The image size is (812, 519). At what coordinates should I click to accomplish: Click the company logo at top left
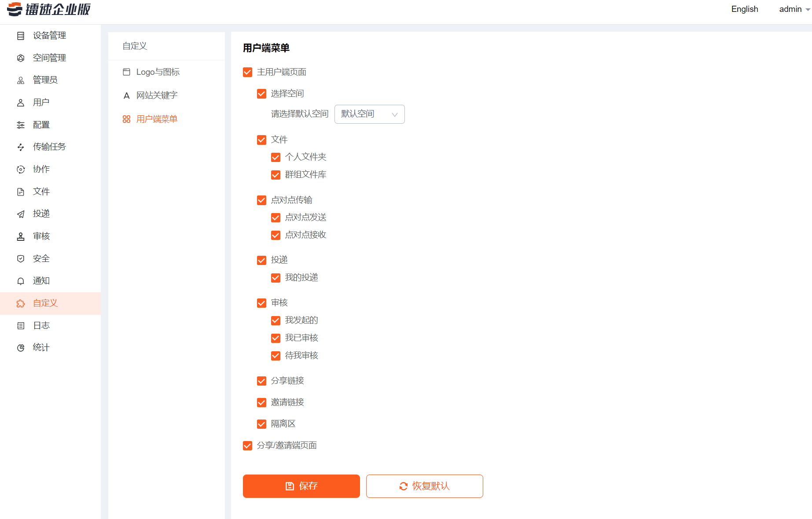pos(48,9)
